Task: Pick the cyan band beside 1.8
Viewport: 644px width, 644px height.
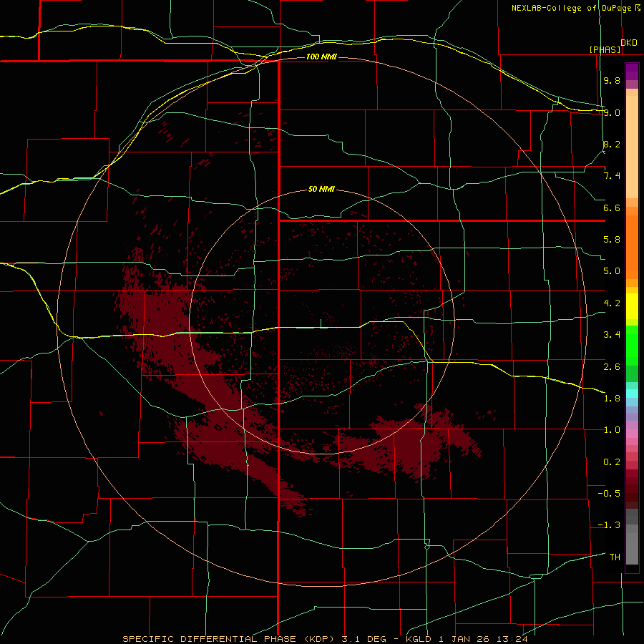Action: click(632, 393)
